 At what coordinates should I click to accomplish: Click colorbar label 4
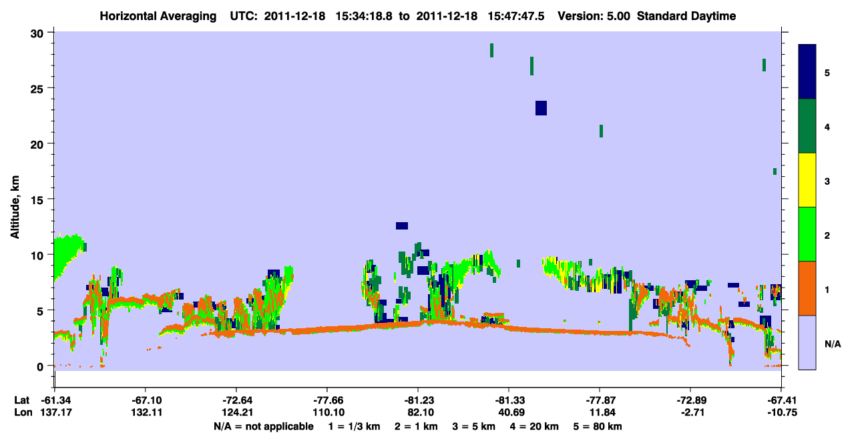pos(827,126)
